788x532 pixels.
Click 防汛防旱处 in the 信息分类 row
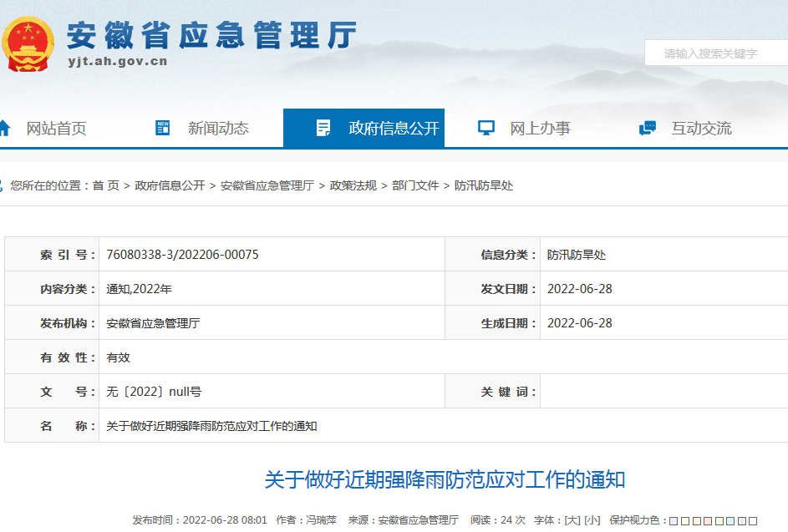(x=577, y=255)
